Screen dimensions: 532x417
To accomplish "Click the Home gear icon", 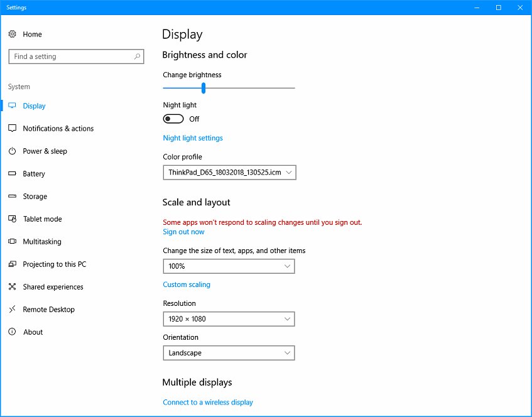I will click(12, 34).
